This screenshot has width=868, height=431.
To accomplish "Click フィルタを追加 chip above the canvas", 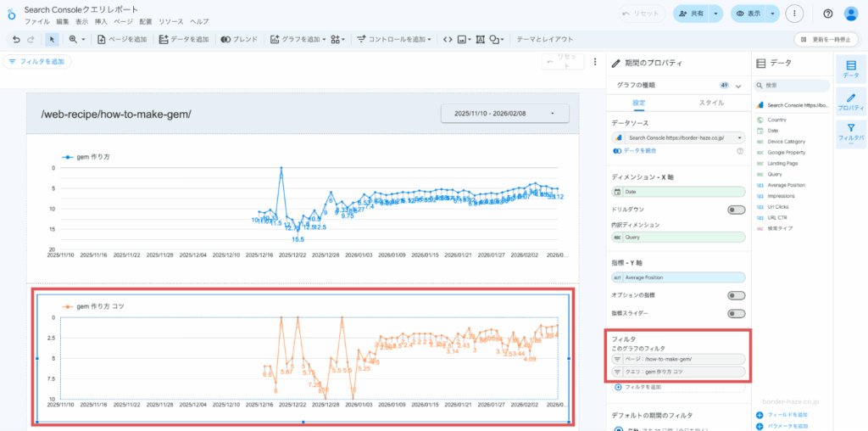I will [x=36, y=61].
